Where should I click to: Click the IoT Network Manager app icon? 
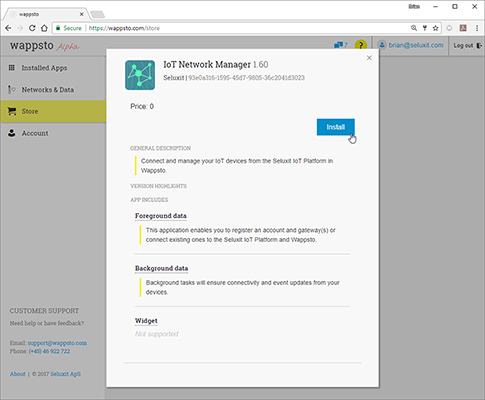tap(140, 75)
